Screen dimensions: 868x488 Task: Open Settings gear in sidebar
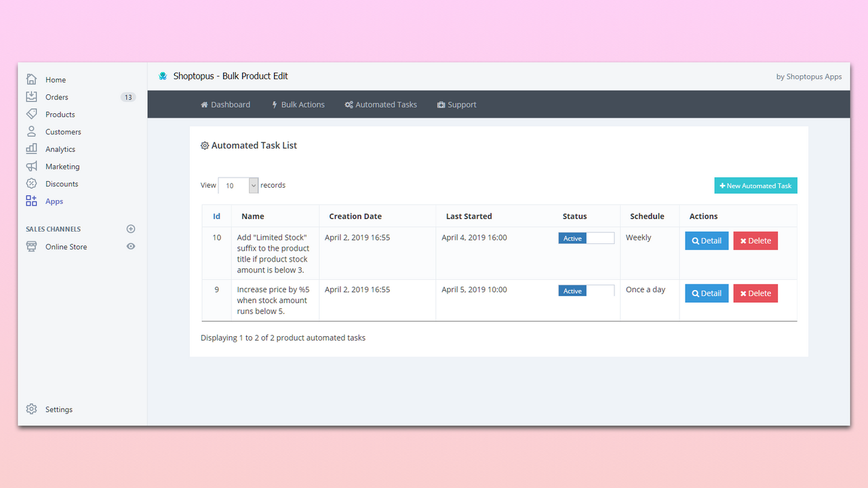[x=31, y=409]
